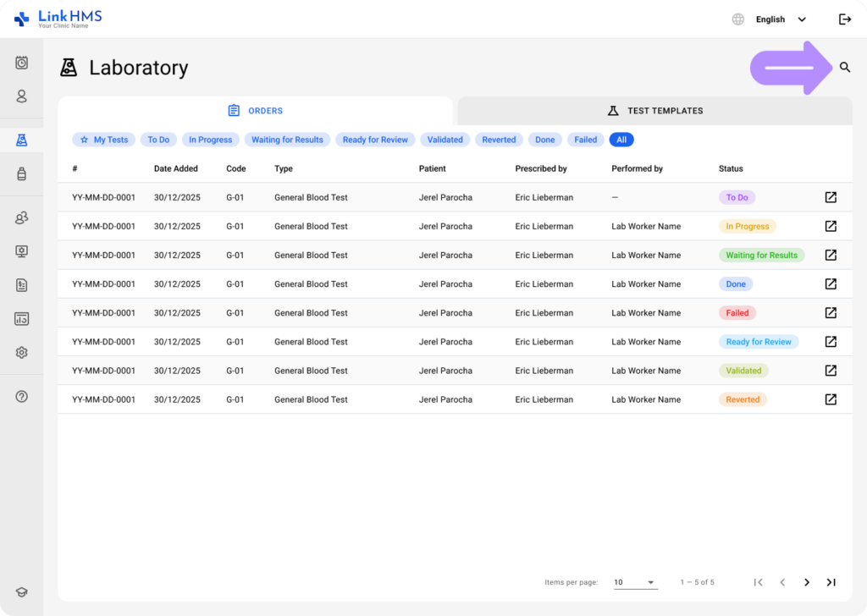This screenshot has height=616, width=867.
Task: Jump to the last page button
Action: [831, 582]
